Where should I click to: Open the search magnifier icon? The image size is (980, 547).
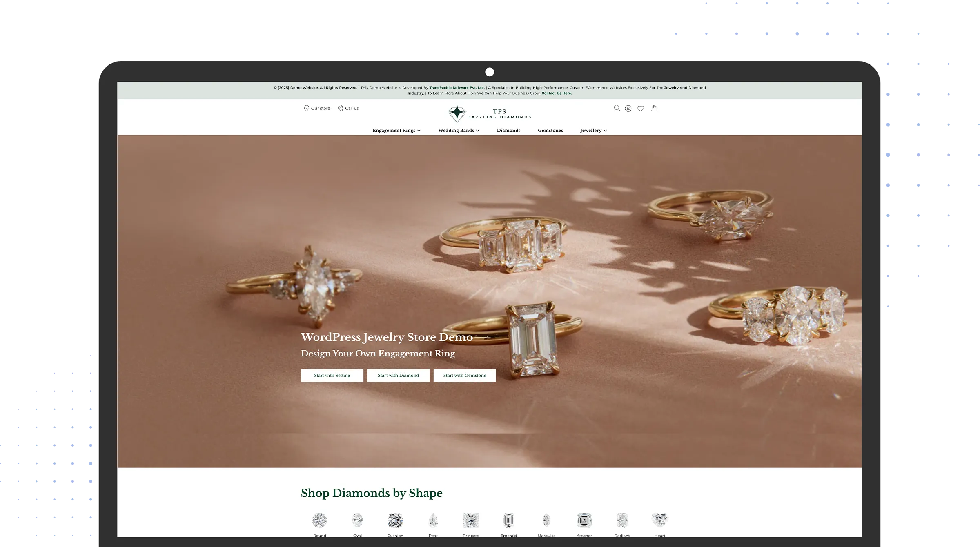617,108
